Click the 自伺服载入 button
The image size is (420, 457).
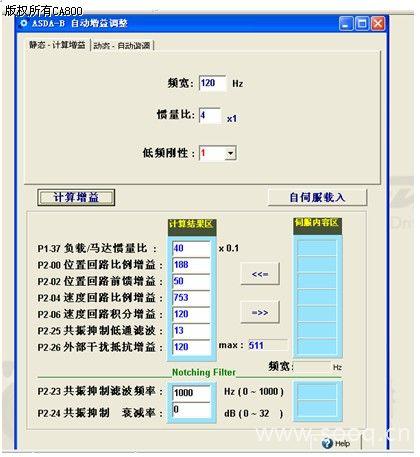tap(317, 197)
